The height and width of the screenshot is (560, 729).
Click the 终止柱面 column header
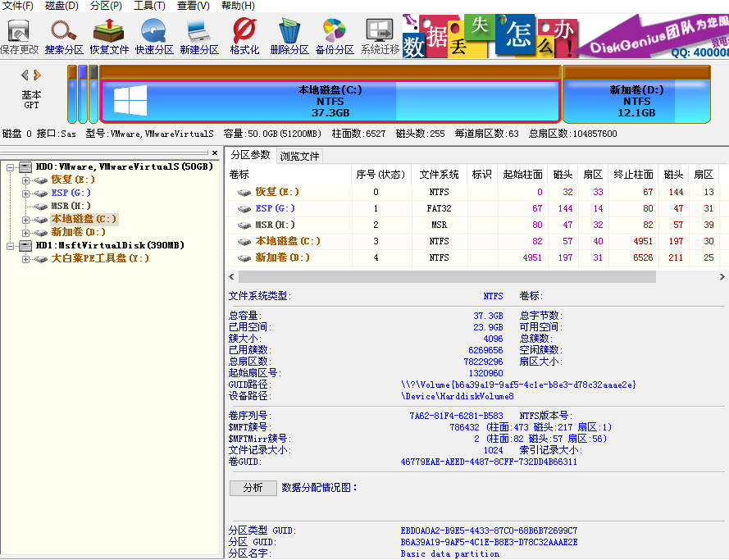(633, 175)
